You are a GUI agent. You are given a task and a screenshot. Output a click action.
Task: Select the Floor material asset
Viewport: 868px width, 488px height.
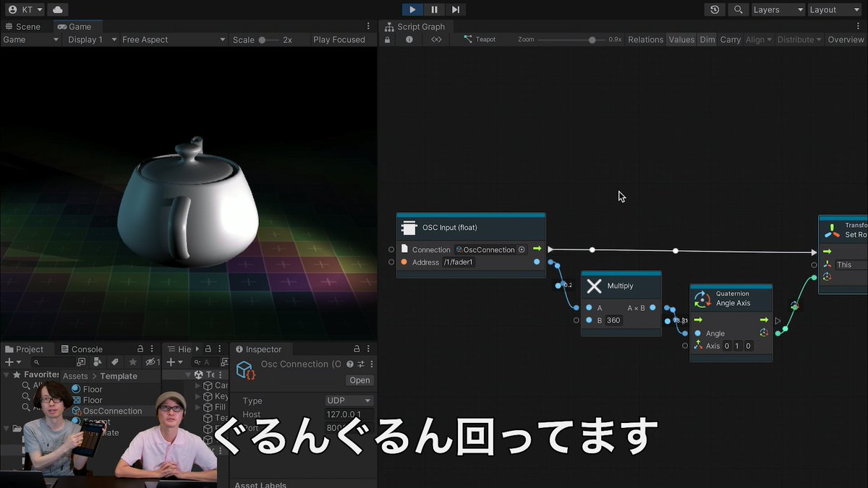click(87, 390)
